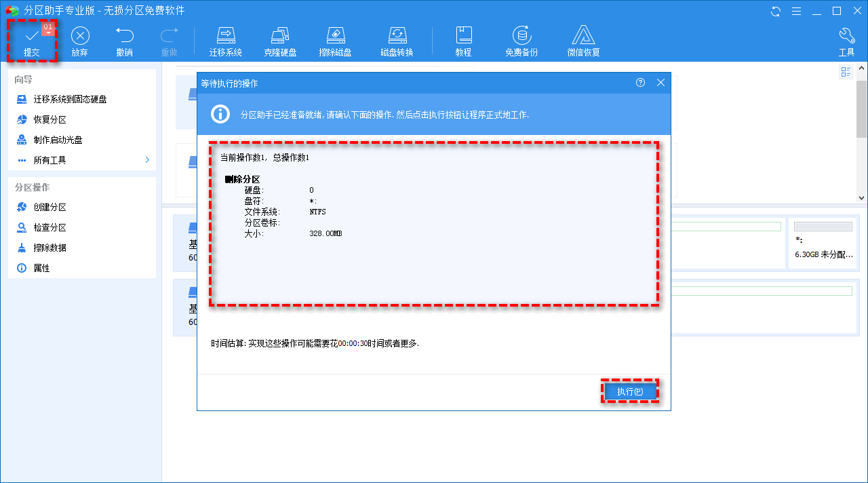Click the 分区操作 section header
Screen dimensions: 868x483
(32, 187)
